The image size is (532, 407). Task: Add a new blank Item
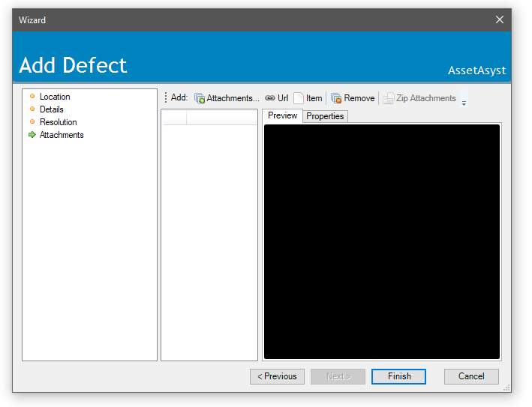(x=308, y=98)
